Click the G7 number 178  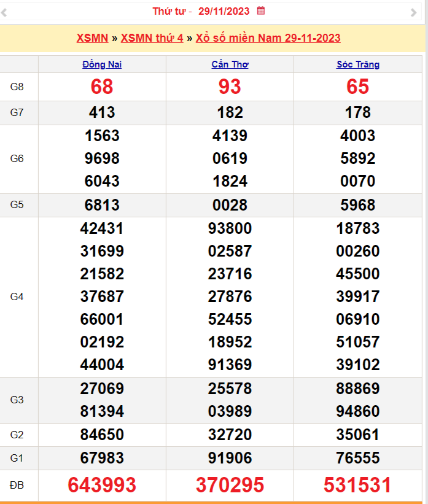[358, 112]
